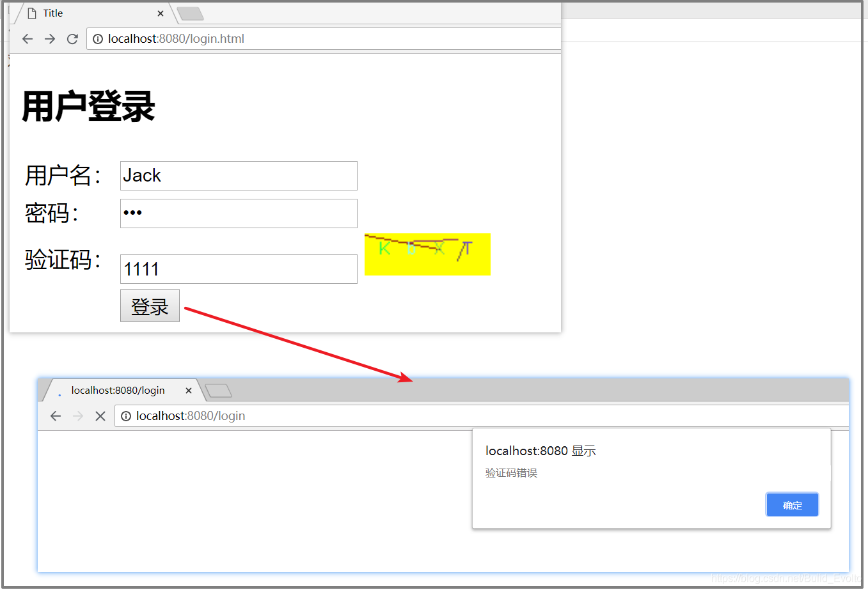Click back arrow in localhost:8080/login window
The height and width of the screenshot is (590, 868).
[56, 416]
